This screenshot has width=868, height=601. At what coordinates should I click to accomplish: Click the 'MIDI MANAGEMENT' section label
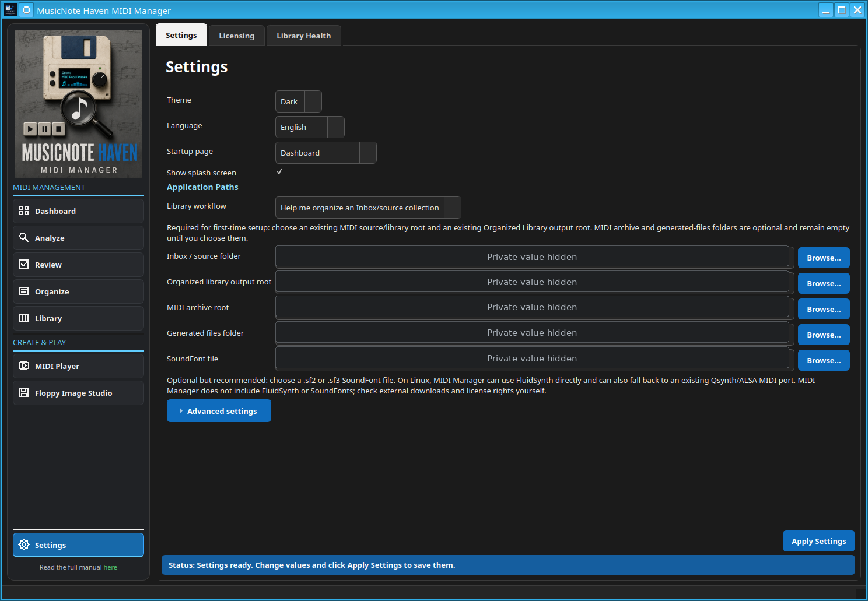[x=49, y=187]
